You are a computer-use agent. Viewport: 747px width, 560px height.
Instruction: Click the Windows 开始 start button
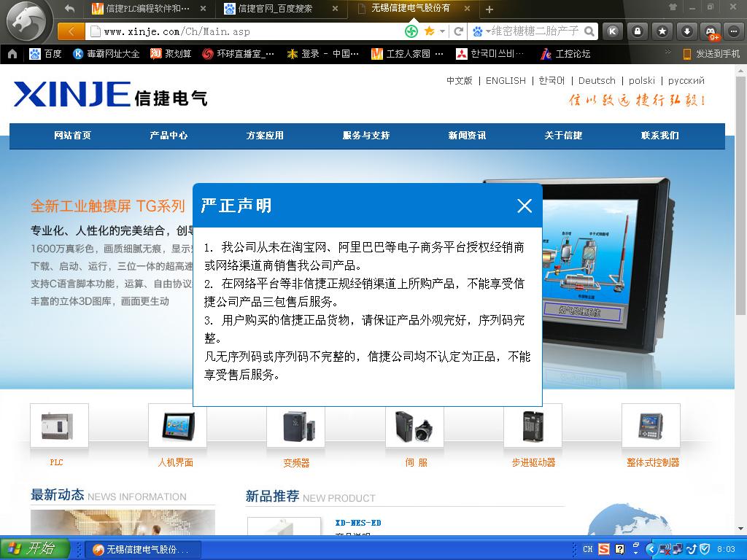[34, 549]
